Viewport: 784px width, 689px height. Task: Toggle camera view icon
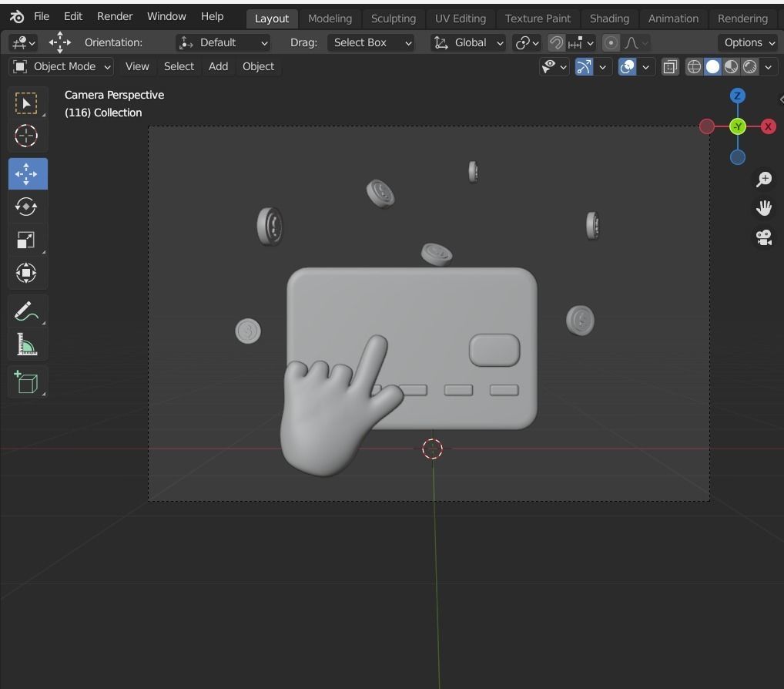[x=764, y=237]
